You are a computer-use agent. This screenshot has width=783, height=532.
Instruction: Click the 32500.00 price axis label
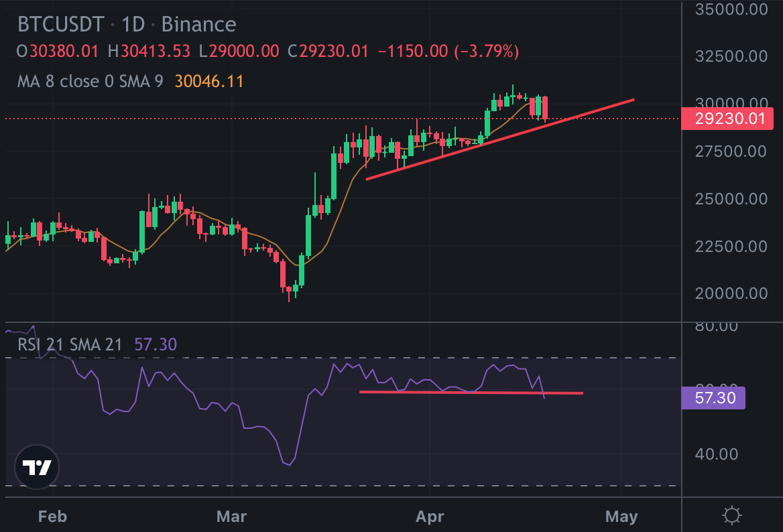pos(731,56)
